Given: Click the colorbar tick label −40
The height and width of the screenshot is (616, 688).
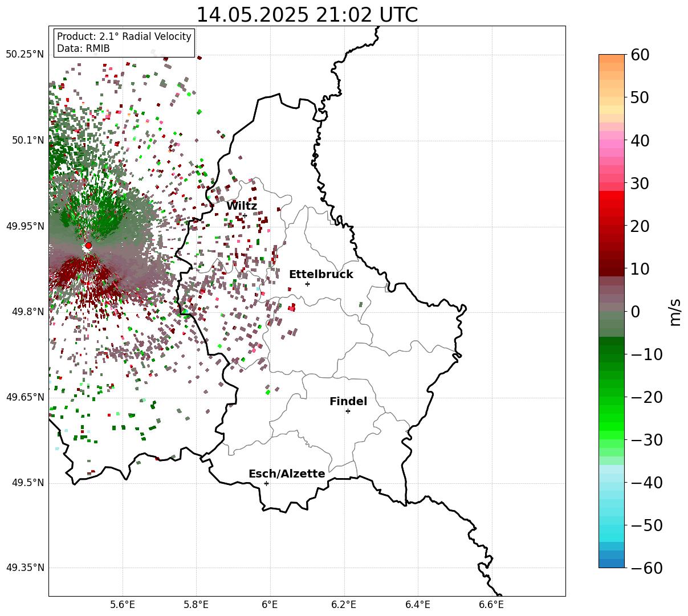Looking at the screenshot, I should (x=646, y=483).
